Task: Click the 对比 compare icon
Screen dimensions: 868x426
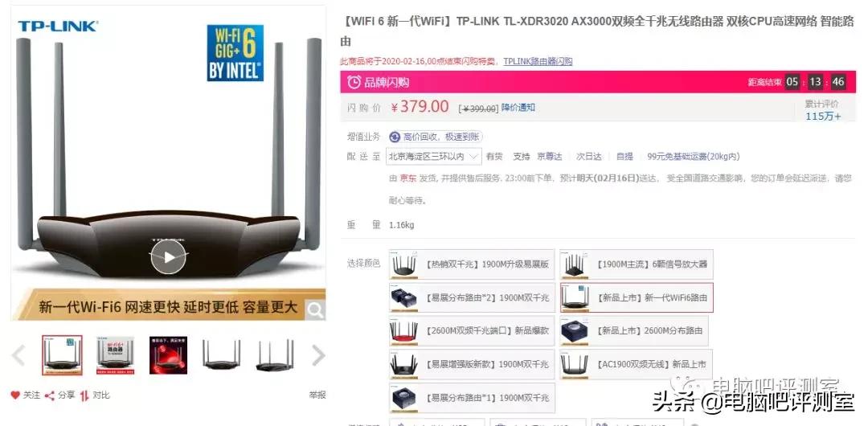Action: tap(84, 395)
